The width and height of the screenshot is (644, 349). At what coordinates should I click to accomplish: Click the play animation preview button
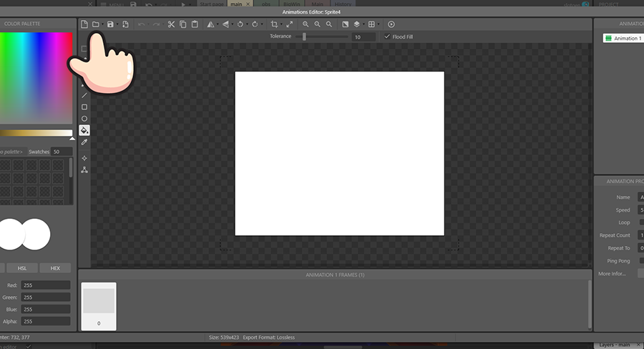pyautogui.click(x=391, y=24)
